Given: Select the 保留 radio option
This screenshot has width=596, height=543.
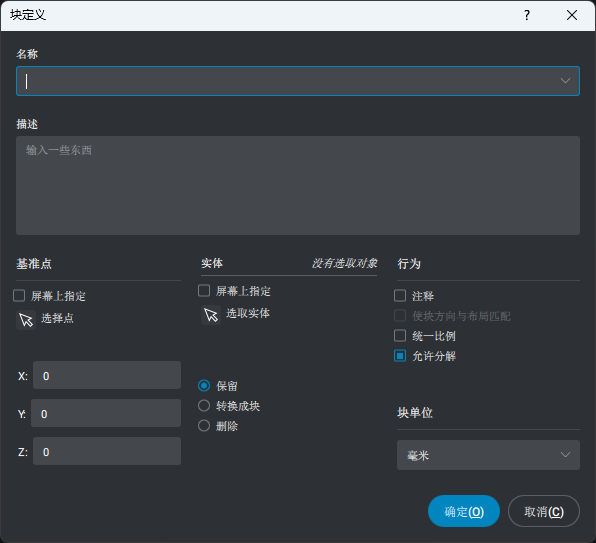Looking at the screenshot, I should pyautogui.click(x=204, y=386).
